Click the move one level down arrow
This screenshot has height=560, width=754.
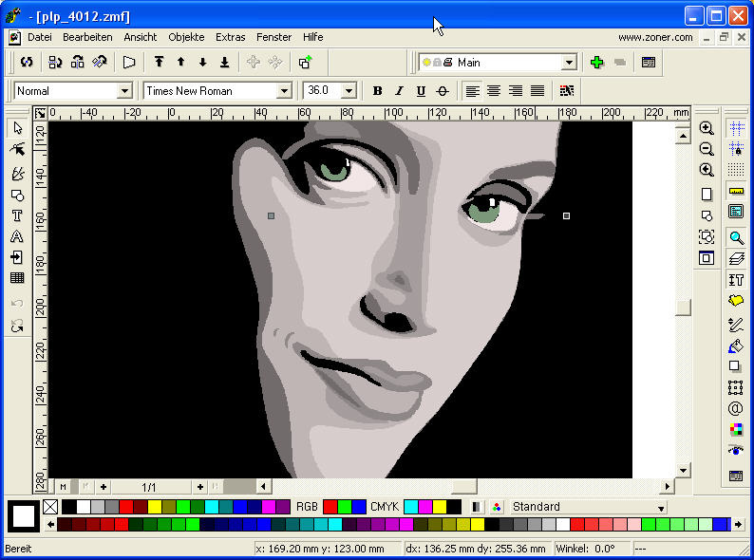click(202, 62)
